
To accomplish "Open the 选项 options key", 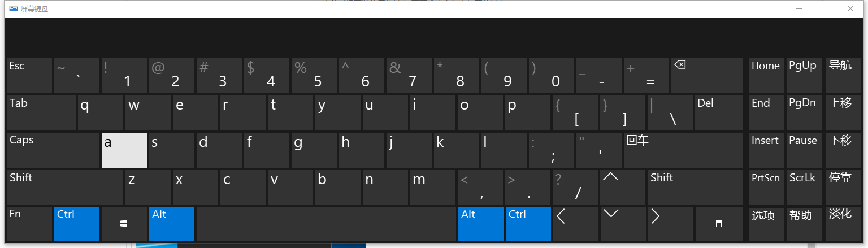I will click(x=766, y=224).
